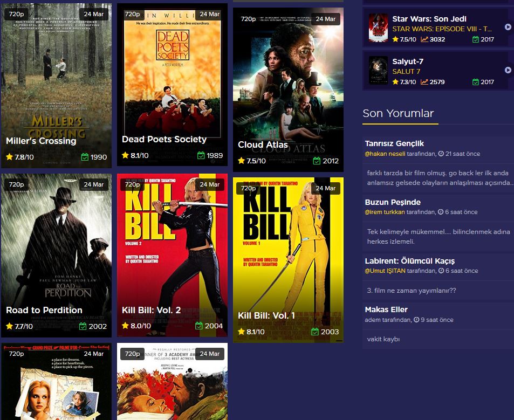Click the calendar icon next to 2002
The width and height of the screenshot is (514, 420).
pos(83,326)
